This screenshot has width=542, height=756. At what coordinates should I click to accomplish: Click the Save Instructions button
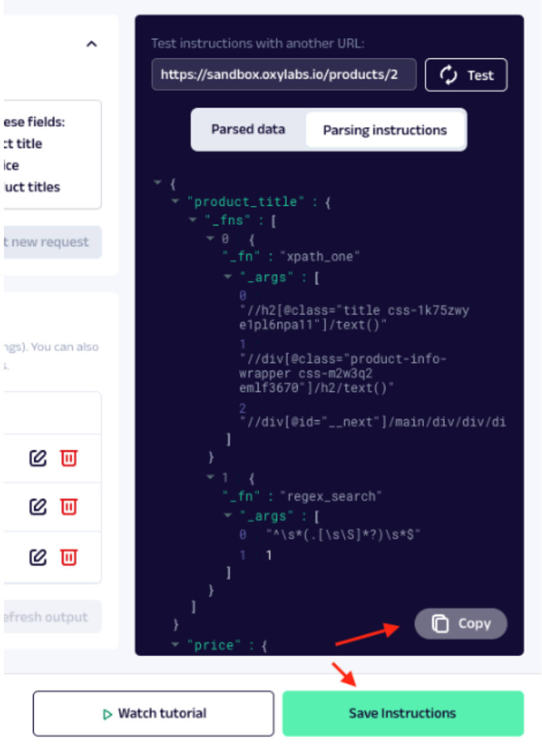click(403, 713)
